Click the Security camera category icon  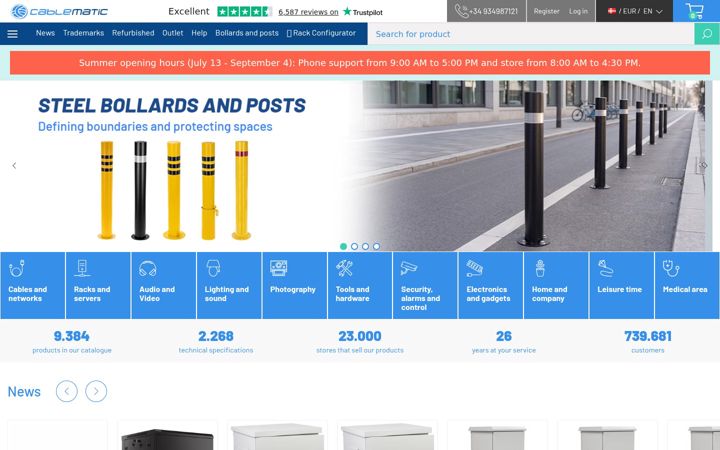[x=409, y=268]
